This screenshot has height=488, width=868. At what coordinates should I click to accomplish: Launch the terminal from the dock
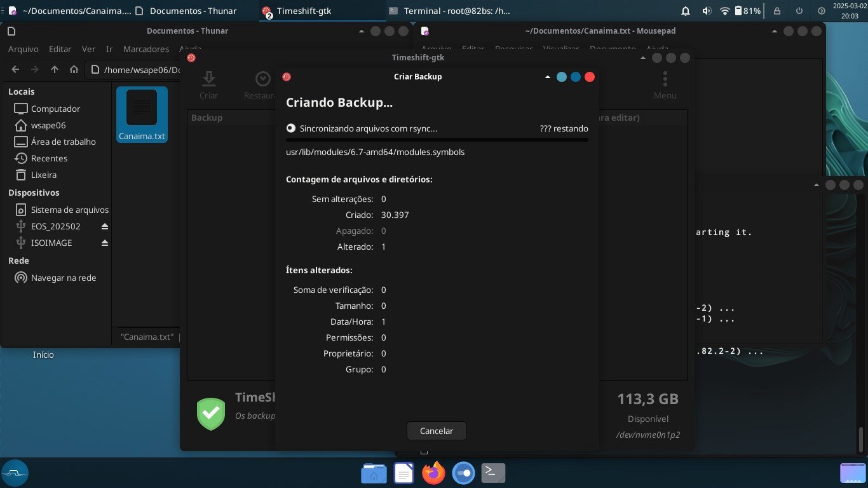(494, 472)
